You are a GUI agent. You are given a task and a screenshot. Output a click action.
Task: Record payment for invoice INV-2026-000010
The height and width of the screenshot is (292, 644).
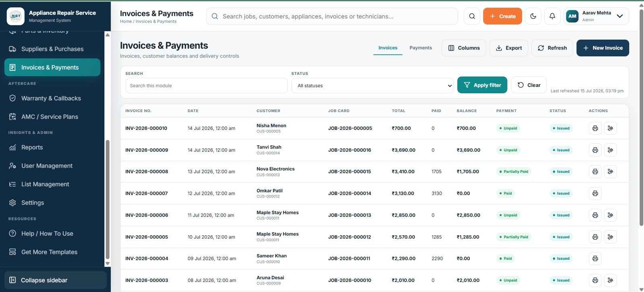coord(610,128)
